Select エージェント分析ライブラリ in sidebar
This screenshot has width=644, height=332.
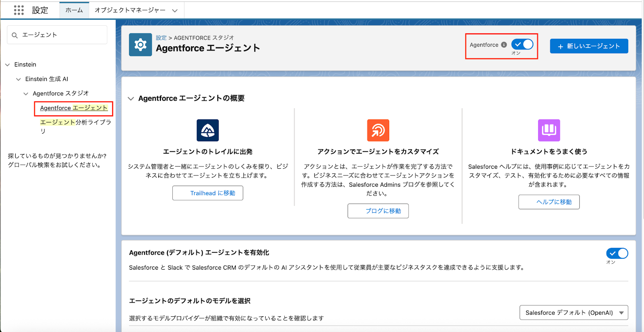[x=76, y=126]
